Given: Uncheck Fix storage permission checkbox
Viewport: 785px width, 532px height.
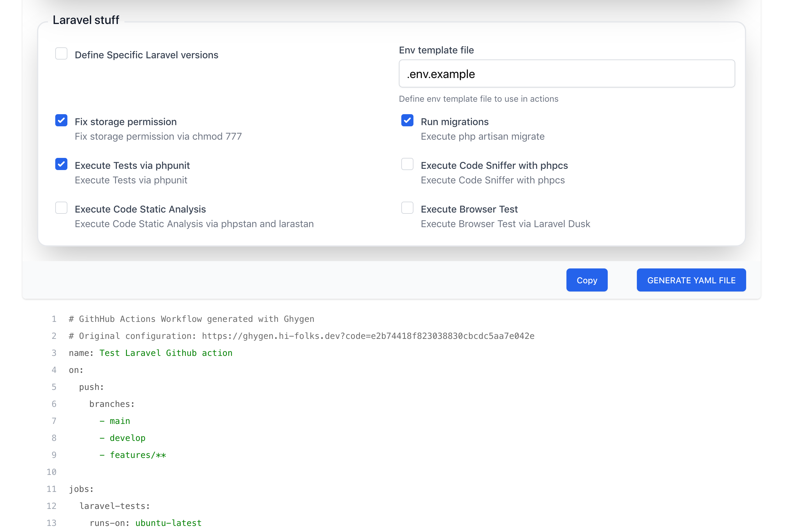Looking at the screenshot, I should click(61, 120).
